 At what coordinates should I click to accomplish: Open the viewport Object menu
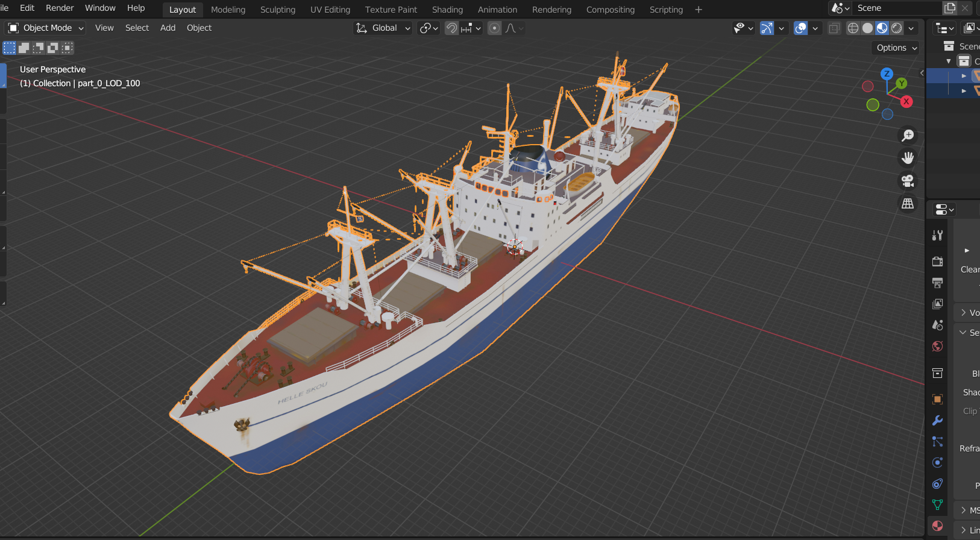(x=199, y=28)
